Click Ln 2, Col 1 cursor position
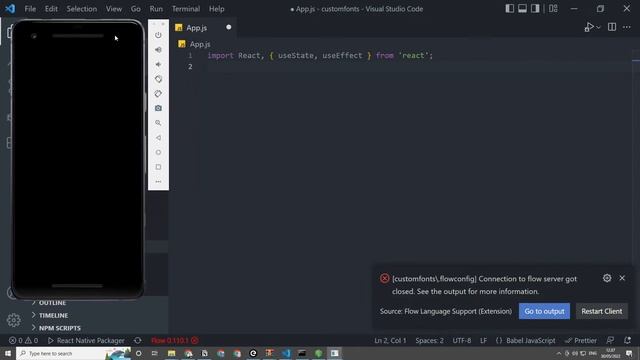Image resolution: width=640 pixels, height=360 pixels. [390, 340]
